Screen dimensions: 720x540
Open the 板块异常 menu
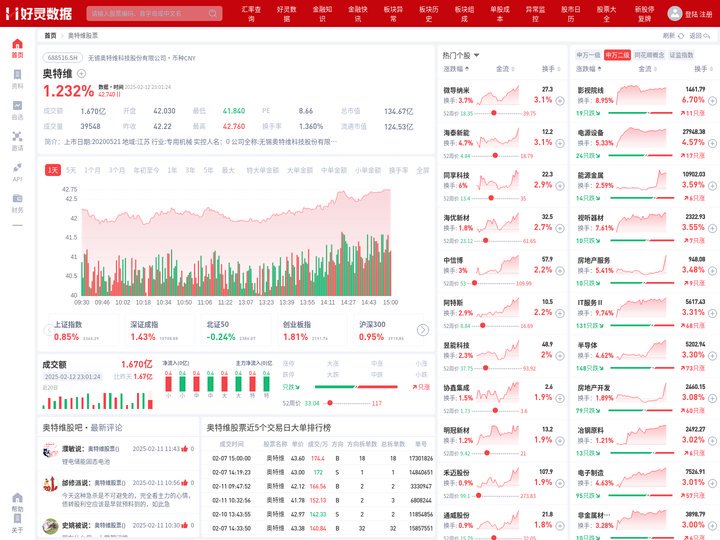point(394,14)
